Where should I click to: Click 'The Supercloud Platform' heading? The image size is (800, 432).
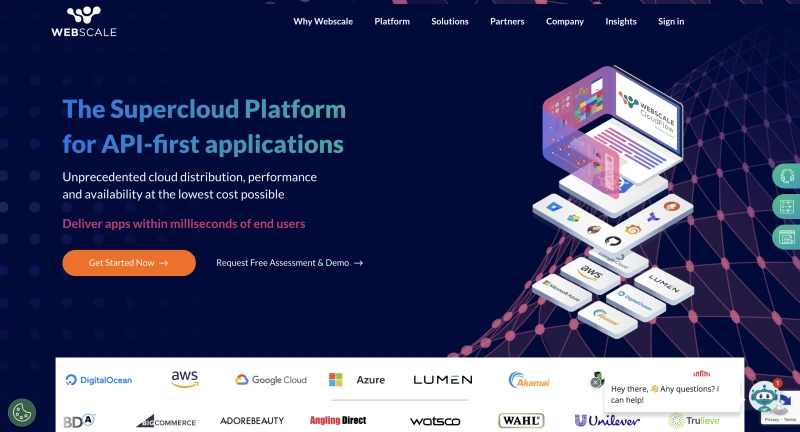(x=204, y=109)
